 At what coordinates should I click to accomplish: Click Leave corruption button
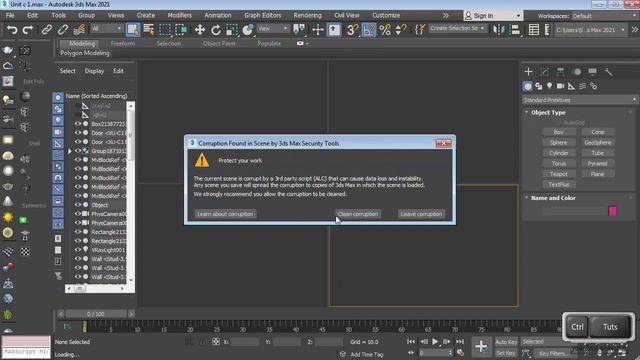[421, 214]
